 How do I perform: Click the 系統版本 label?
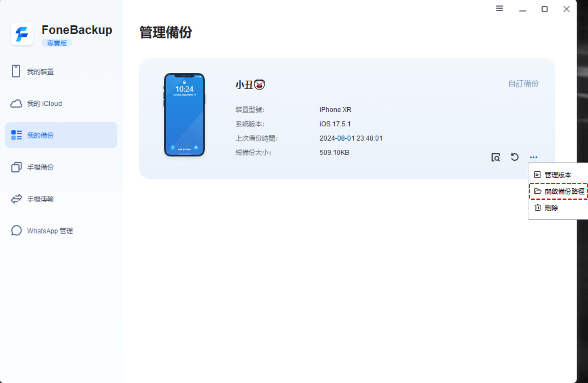click(x=250, y=124)
